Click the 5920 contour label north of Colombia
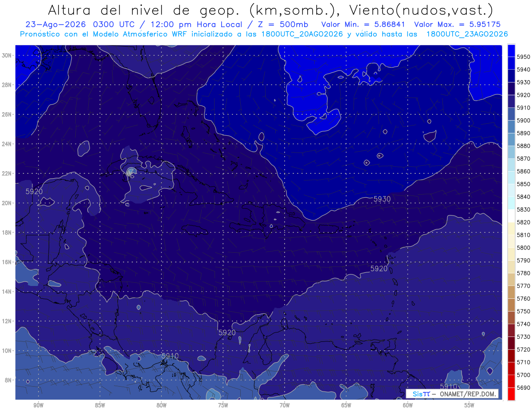 (x=227, y=332)
